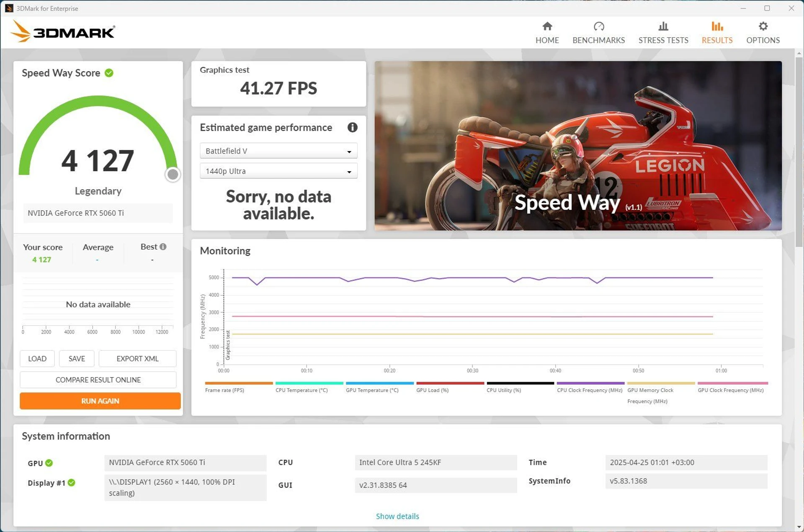Click the green checkmark beside Speed Way Score
804x532 pixels.
point(109,73)
